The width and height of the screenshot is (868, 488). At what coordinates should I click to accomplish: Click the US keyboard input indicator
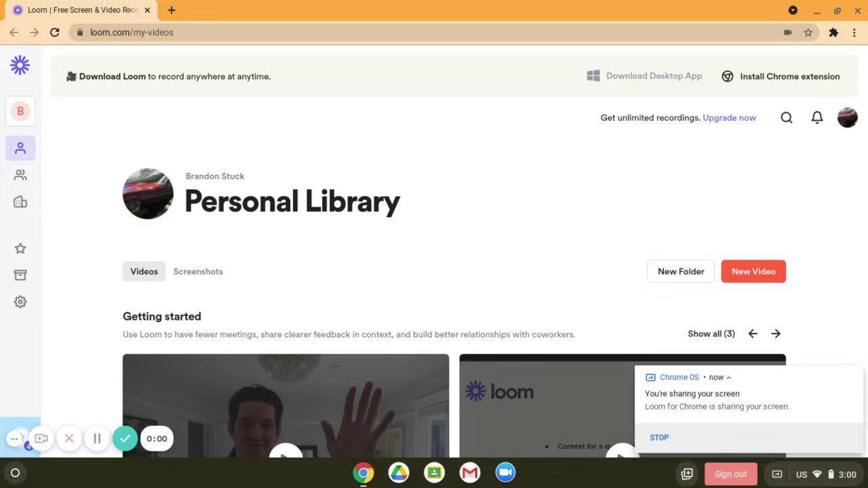pos(802,474)
